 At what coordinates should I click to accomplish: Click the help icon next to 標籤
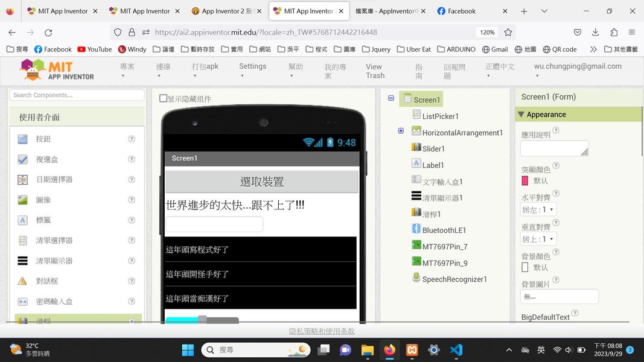click(132, 220)
